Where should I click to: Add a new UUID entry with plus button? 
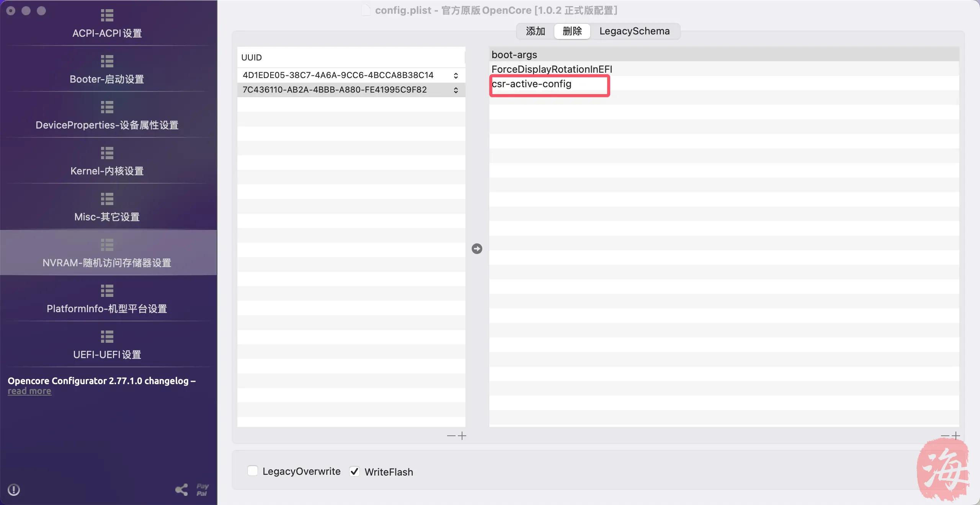[x=462, y=436]
